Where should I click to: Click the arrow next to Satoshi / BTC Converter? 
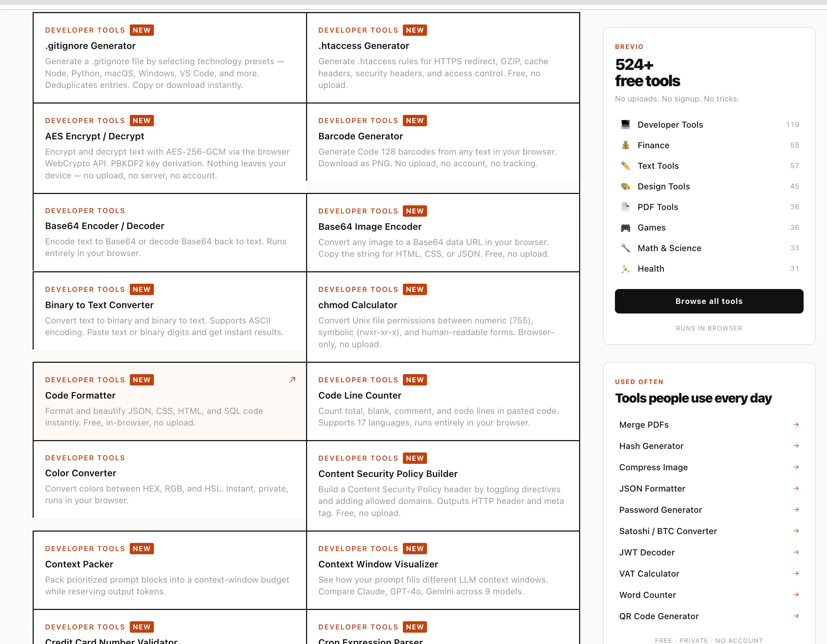[796, 531]
